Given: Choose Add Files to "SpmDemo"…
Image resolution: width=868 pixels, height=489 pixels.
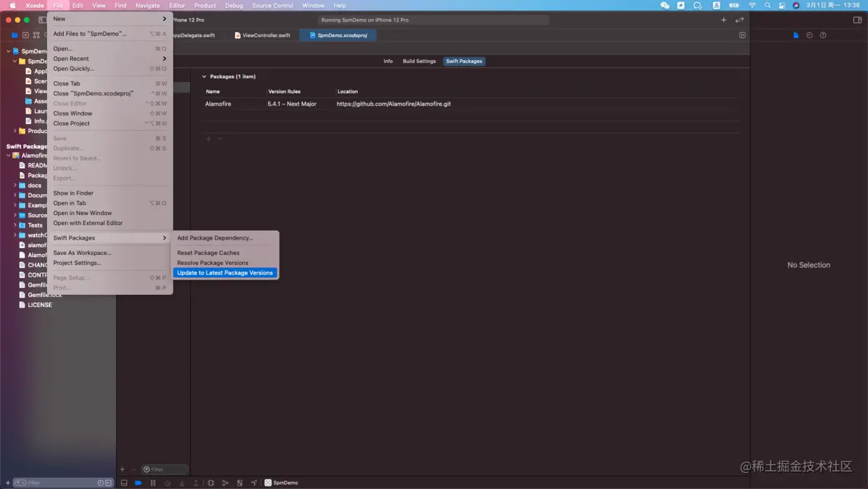Looking at the screenshot, I should tap(110, 34).
